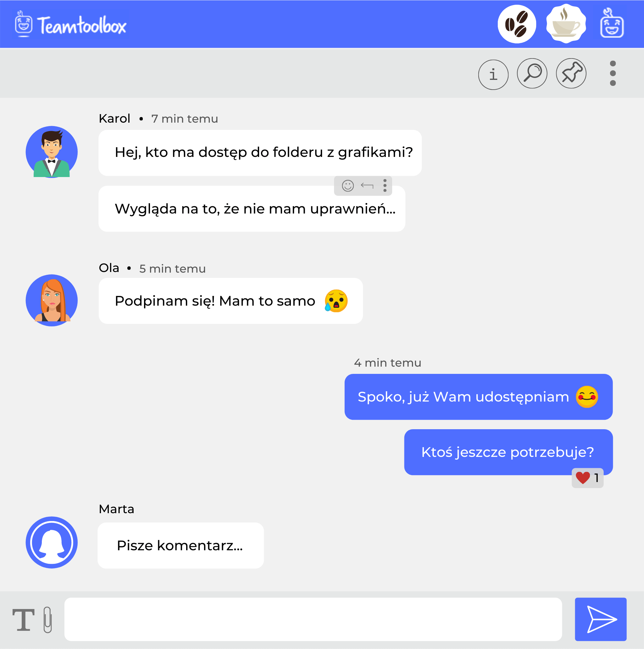Open pinned messages pushpin icon

pos(571,73)
